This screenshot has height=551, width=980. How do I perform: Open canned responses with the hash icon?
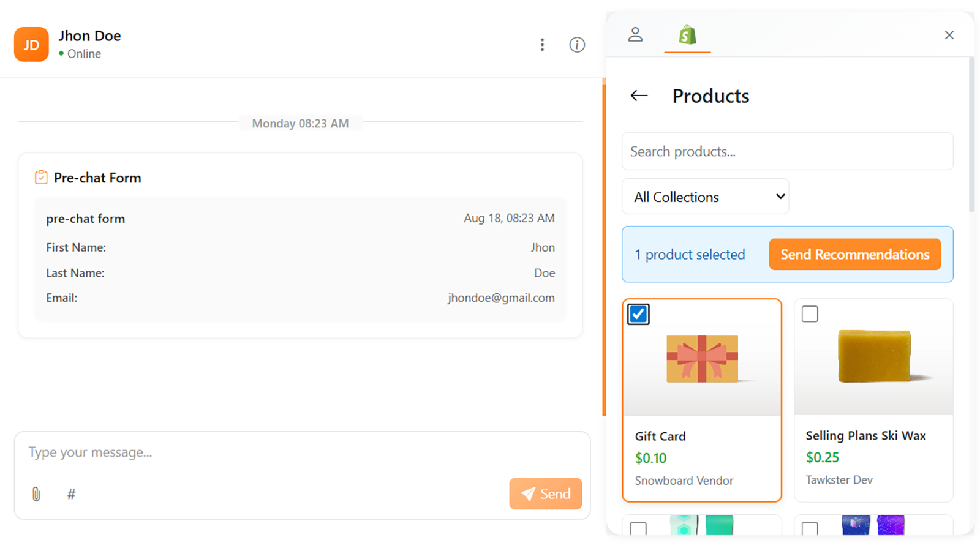tap(71, 494)
